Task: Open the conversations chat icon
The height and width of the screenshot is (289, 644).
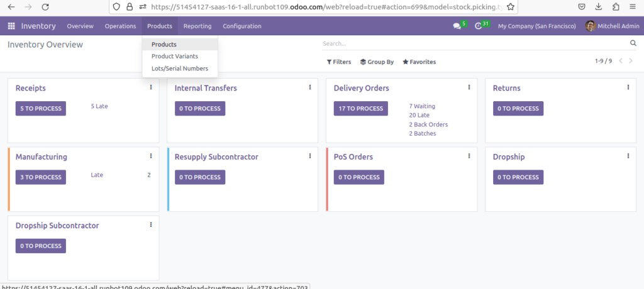Action: click(457, 26)
